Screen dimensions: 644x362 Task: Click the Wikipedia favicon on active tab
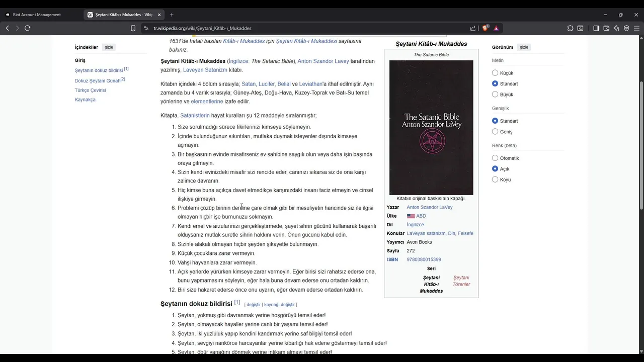tap(91, 15)
